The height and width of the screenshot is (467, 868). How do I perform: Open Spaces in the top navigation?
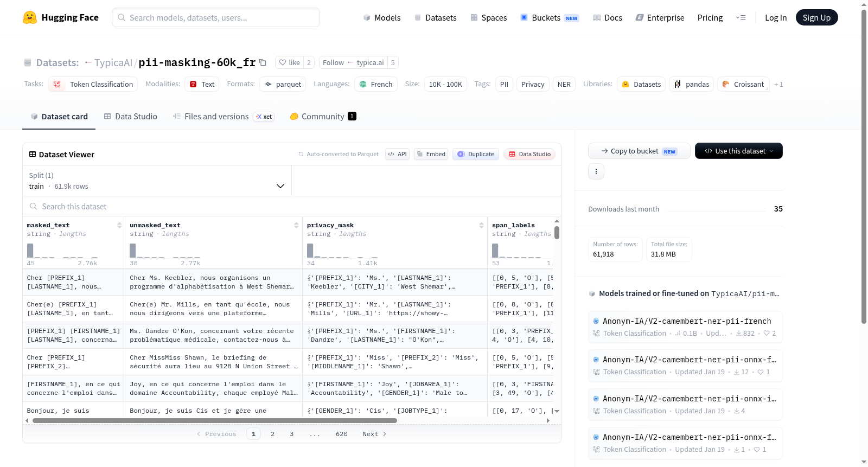488,17
